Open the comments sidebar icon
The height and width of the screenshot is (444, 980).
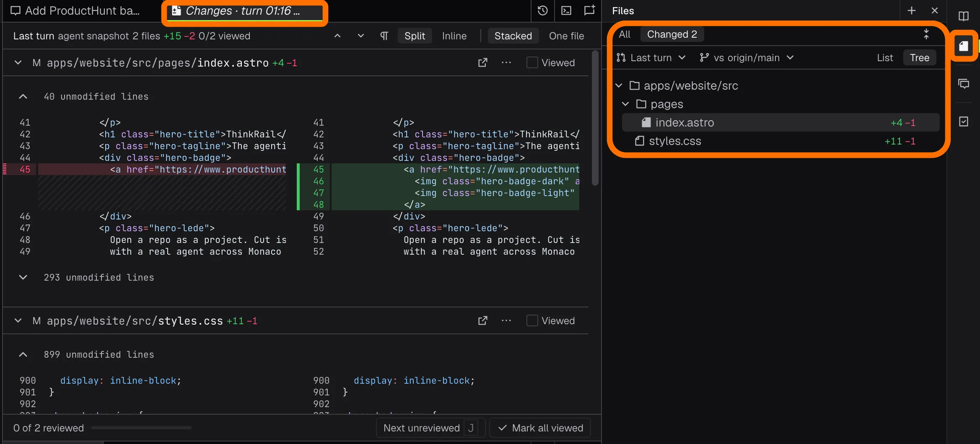964,84
